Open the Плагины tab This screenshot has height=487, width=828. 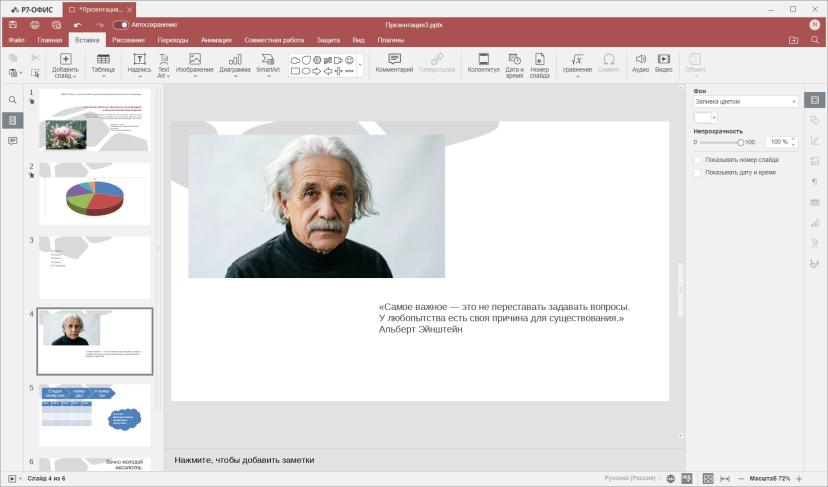point(391,40)
